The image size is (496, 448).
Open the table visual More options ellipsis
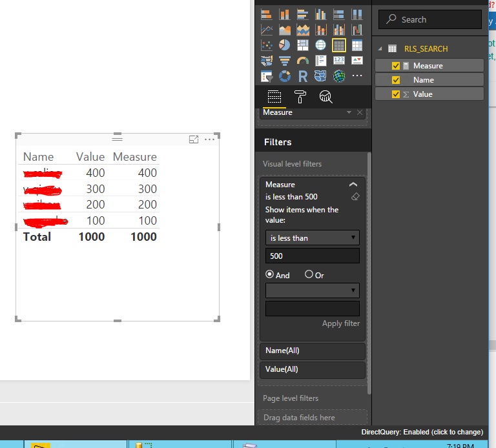click(x=209, y=139)
